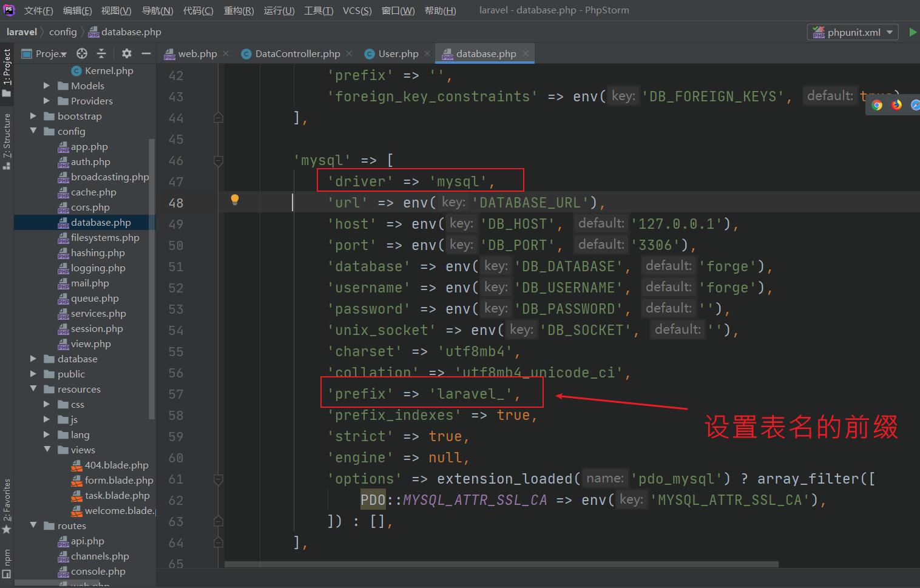Open the VCS(S) menu
The width and height of the screenshot is (920, 588).
click(x=357, y=10)
